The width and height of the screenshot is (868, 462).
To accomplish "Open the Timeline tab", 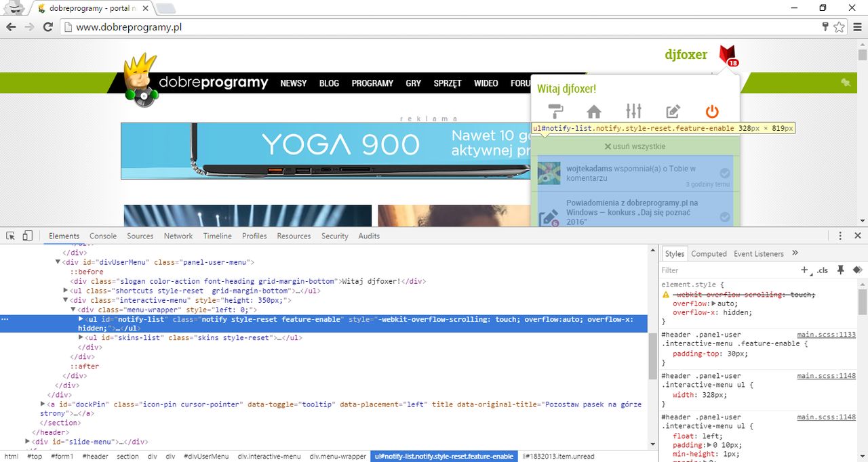I will click(218, 236).
